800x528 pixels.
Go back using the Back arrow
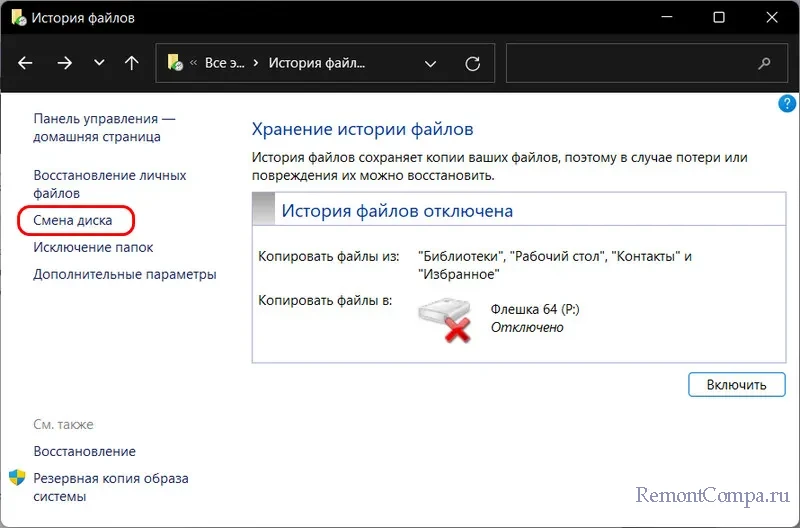click(26, 63)
